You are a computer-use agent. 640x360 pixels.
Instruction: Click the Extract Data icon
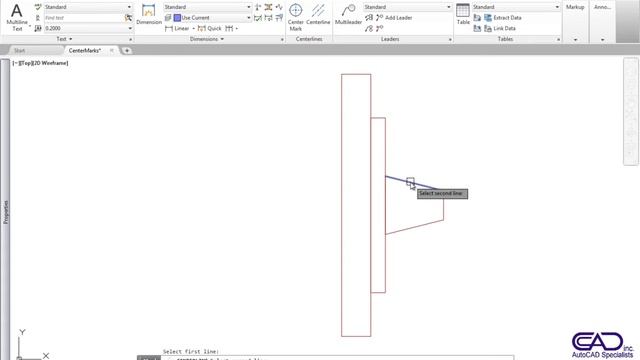point(488,18)
